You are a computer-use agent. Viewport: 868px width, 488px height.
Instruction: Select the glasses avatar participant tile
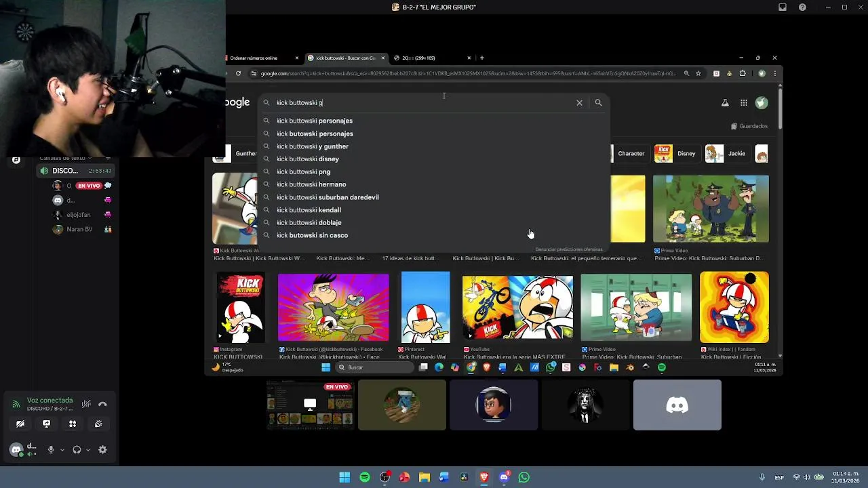click(x=494, y=405)
